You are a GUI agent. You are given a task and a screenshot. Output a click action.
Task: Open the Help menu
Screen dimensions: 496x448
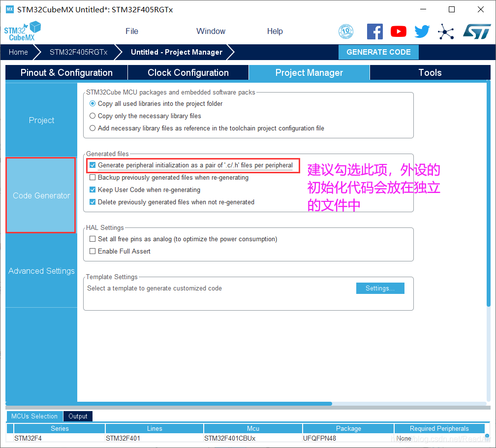coord(275,32)
